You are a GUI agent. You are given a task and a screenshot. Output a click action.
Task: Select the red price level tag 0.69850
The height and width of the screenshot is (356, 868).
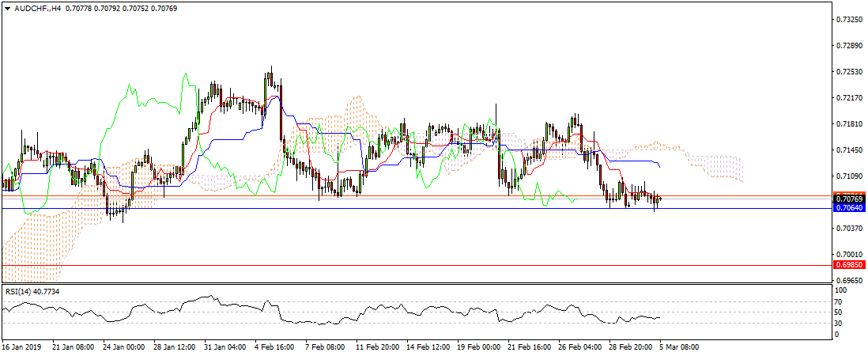click(850, 265)
